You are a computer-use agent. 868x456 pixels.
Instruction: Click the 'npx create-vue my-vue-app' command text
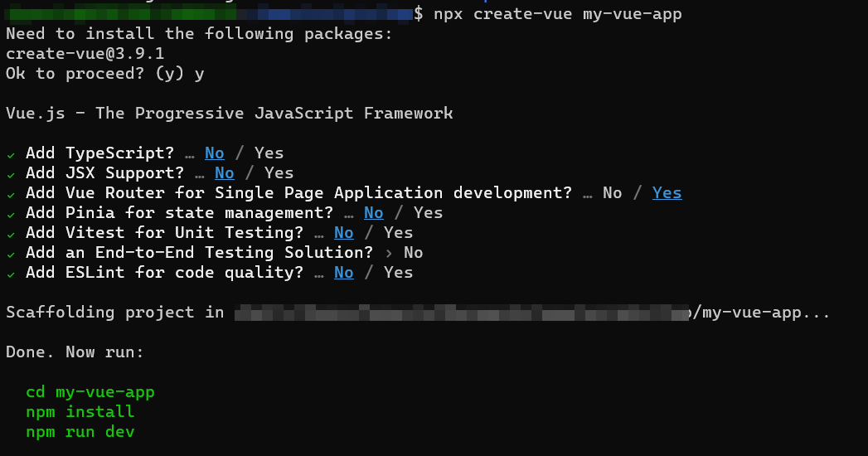[557, 14]
